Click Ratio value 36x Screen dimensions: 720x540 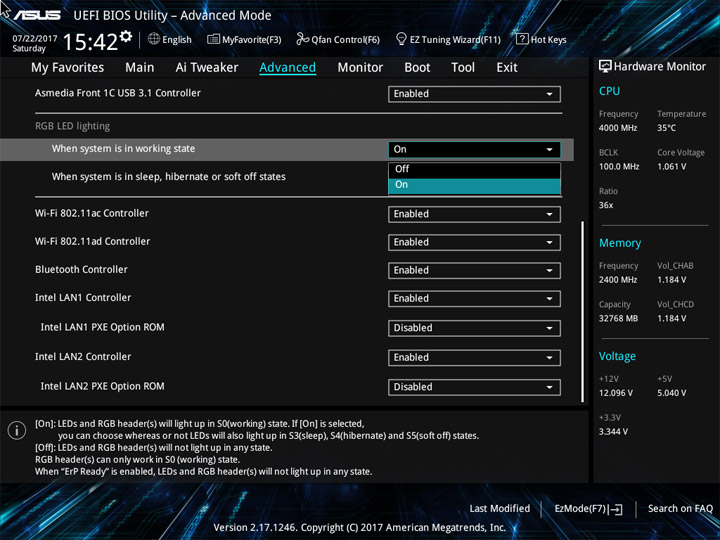(x=606, y=205)
